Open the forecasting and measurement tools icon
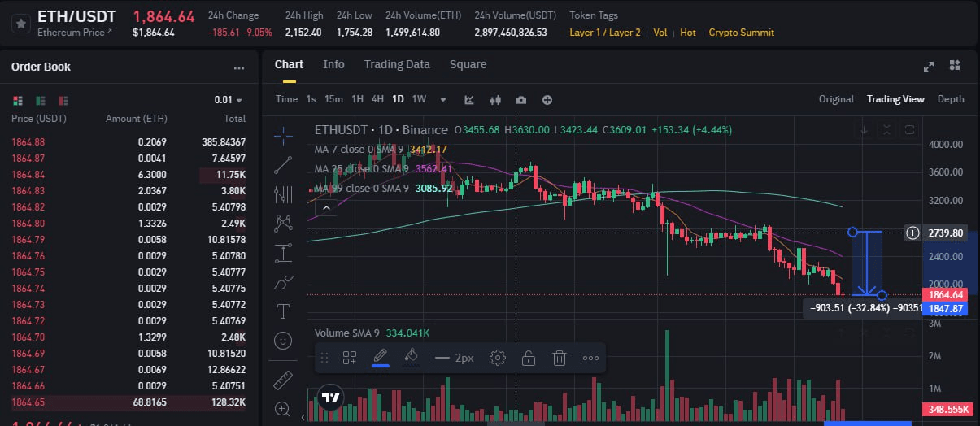 coord(283,253)
